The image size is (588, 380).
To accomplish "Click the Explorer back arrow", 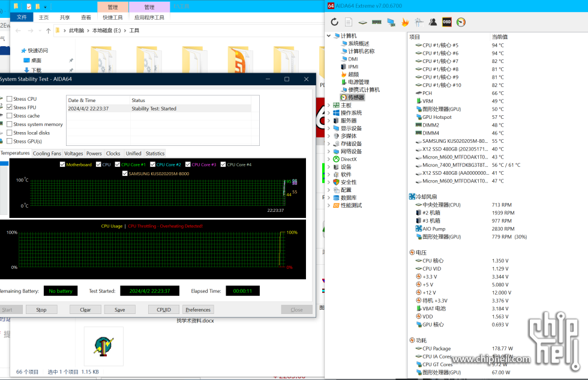I will coord(18,31).
